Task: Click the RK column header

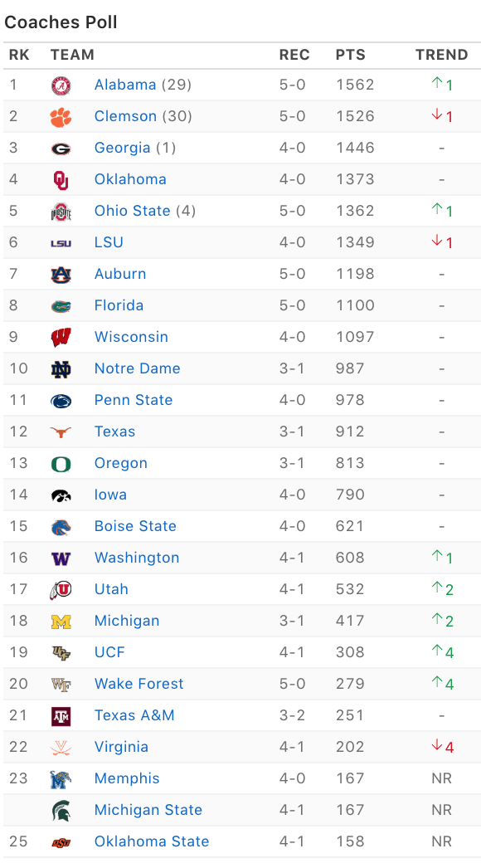Action: click(19, 55)
